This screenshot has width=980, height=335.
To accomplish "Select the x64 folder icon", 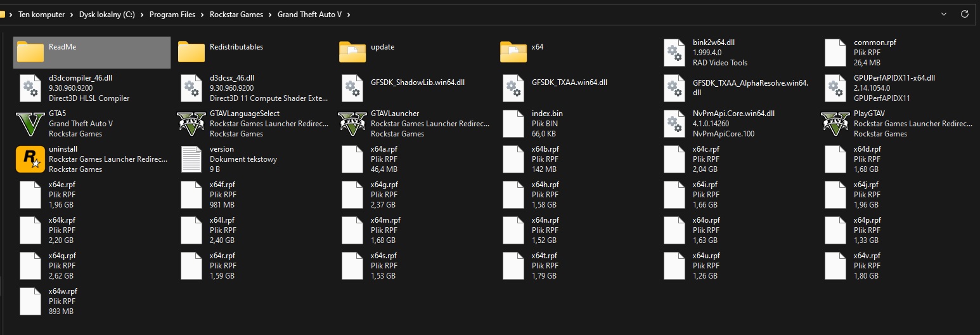I will (x=513, y=52).
